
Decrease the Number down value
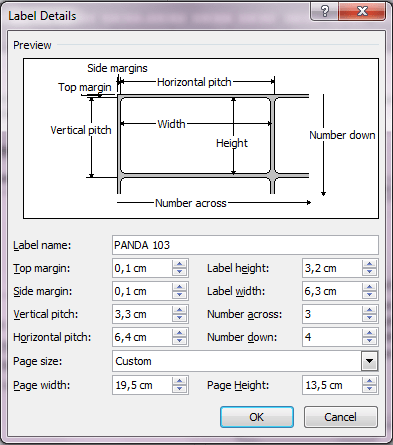[x=369, y=341]
